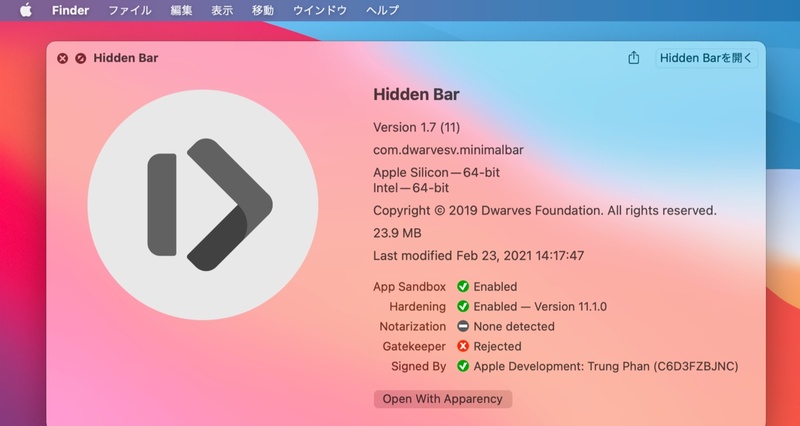
Task: Click the 'Rejected' Gatekeeper value
Action: pyautogui.click(x=497, y=346)
